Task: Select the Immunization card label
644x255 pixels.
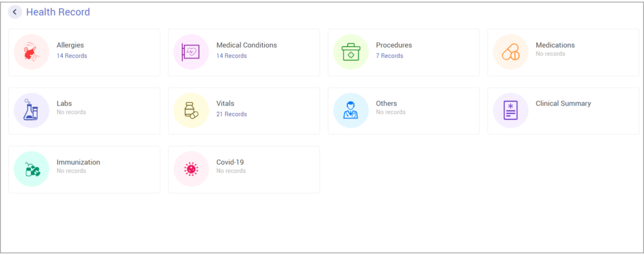Action: click(78, 162)
